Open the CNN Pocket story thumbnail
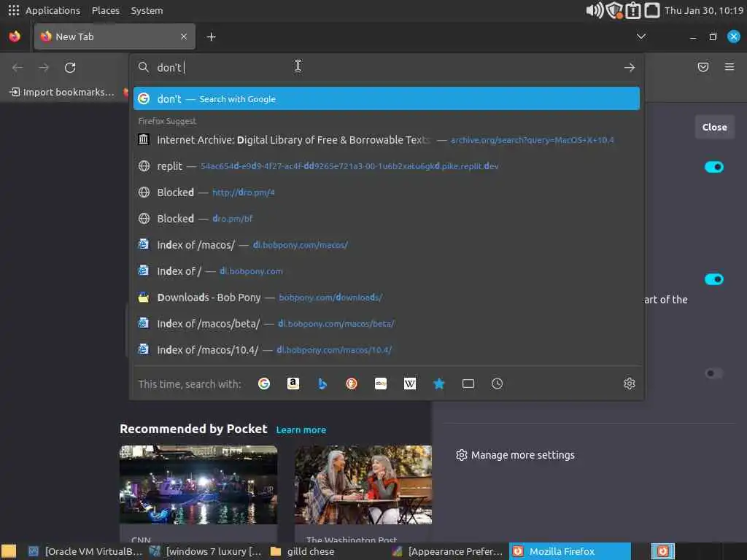 pos(198,485)
